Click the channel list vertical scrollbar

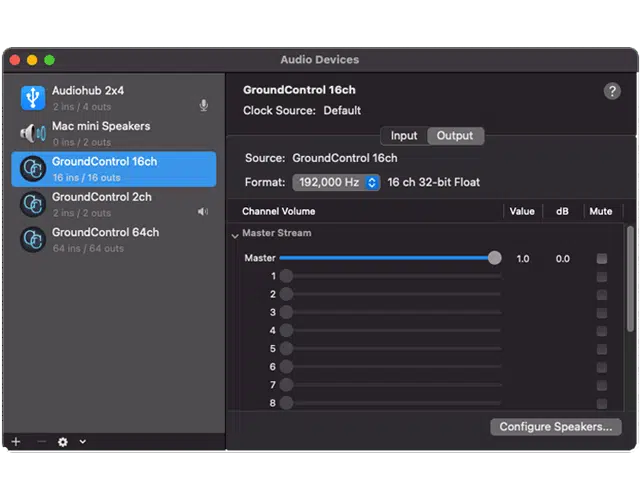click(631, 278)
